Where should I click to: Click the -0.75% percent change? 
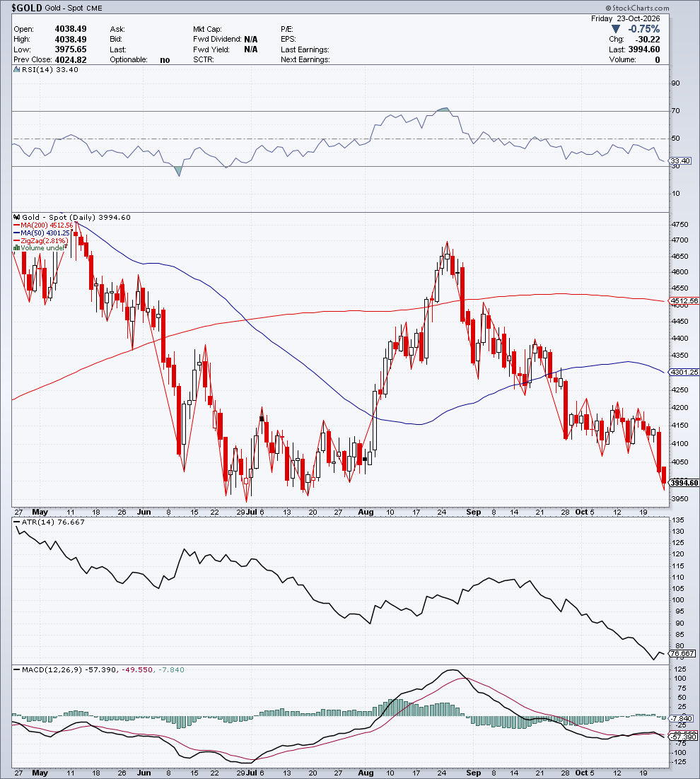coord(644,29)
